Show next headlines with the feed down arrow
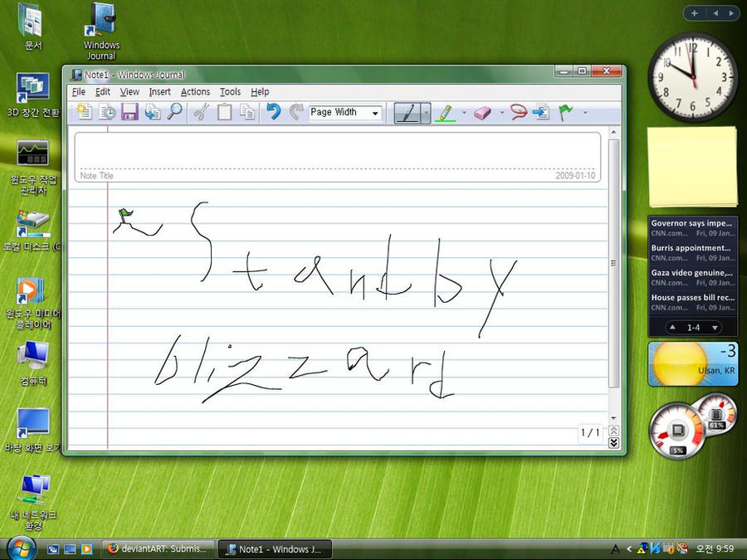 (x=715, y=328)
